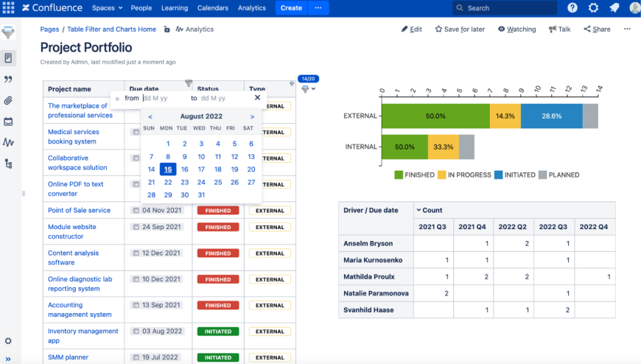
Task: Click the Notifications icon in the header
Action: [x=614, y=8]
